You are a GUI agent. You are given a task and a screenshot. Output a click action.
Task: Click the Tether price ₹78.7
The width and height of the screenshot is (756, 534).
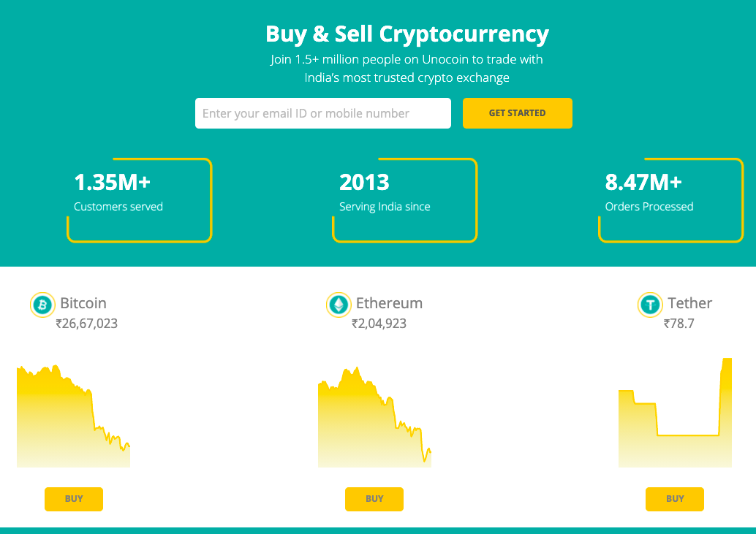[x=678, y=324]
